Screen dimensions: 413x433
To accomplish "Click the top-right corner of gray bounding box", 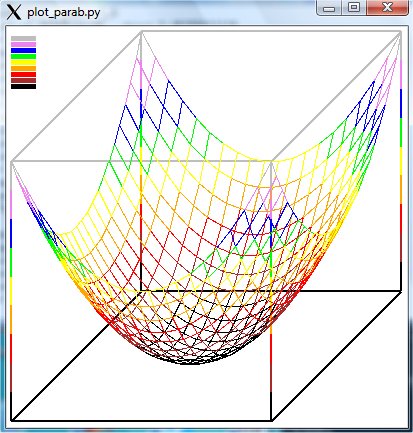I will coord(401,32).
